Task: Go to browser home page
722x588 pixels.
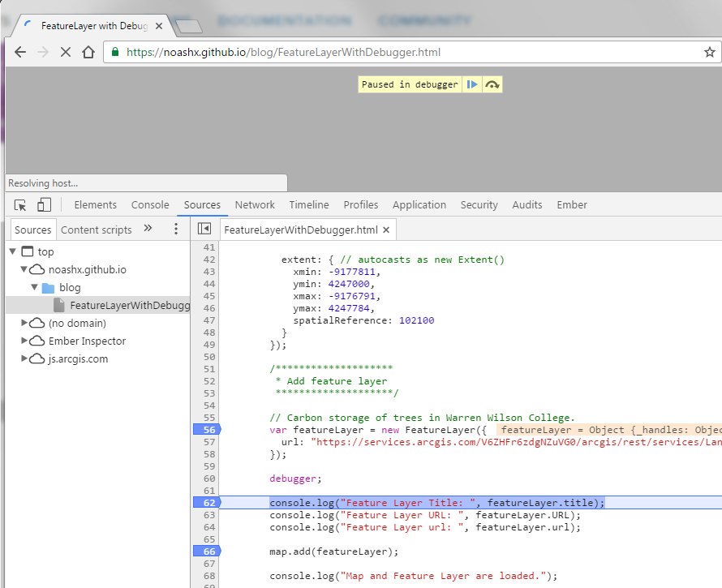Action: pos(88,52)
